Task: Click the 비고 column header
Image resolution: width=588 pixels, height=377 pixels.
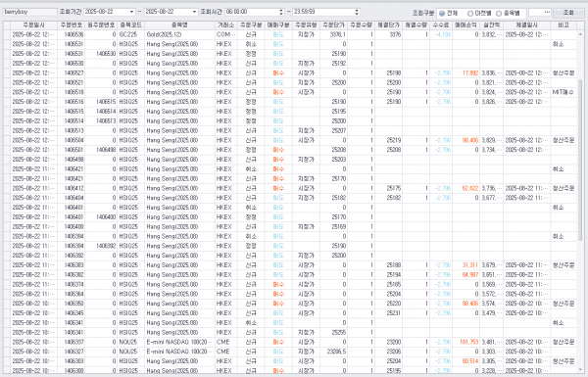Action: coord(563,25)
